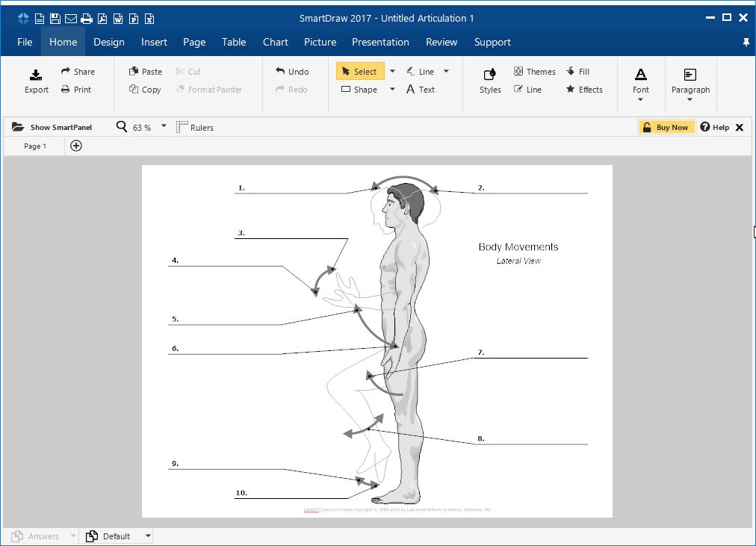Open the zoom percentage dropdown
The image size is (756, 546).
click(163, 127)
